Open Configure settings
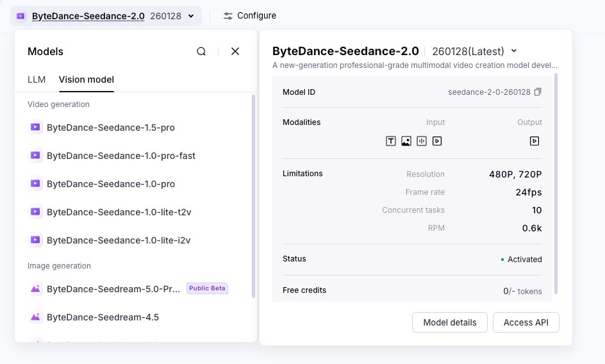Screen dimensions: 605x364 point(250,16)
